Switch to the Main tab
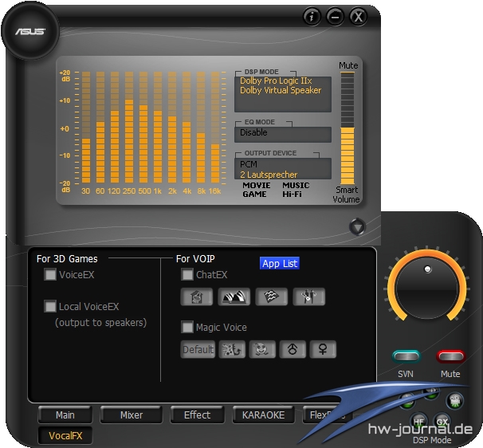 [65, 415]
